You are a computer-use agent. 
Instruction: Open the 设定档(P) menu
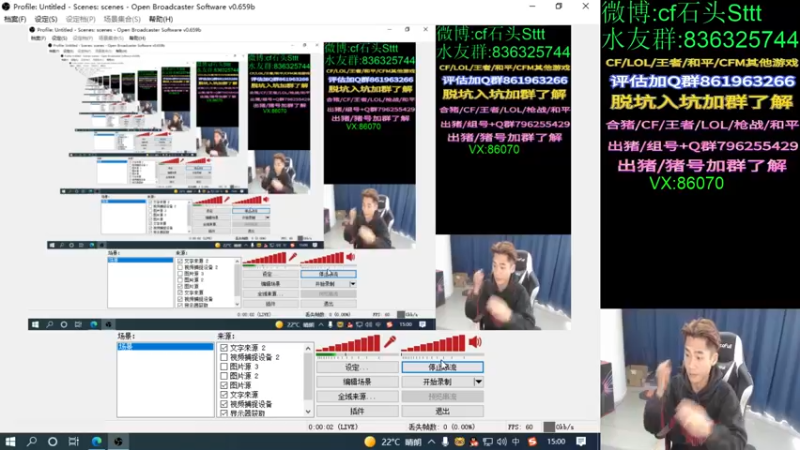(81, 19)
